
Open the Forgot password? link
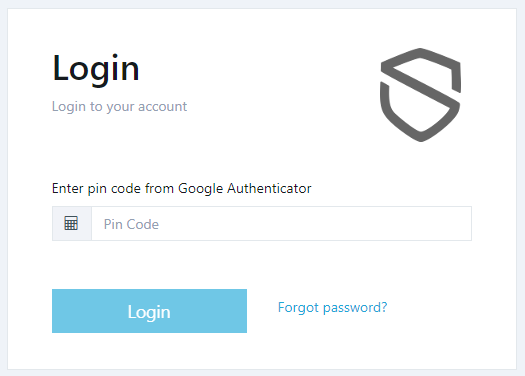[x=332, y=307]
